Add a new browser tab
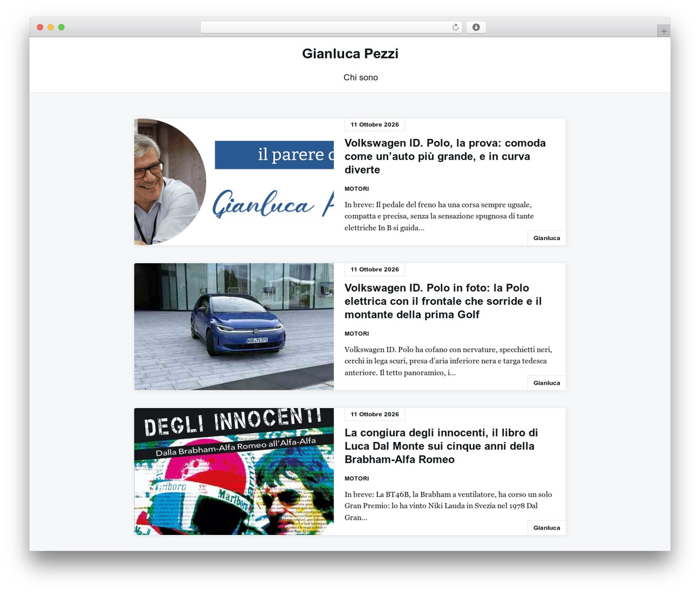Screen dimensions: 700x593 pyautogui.click(x=663, y=31)
